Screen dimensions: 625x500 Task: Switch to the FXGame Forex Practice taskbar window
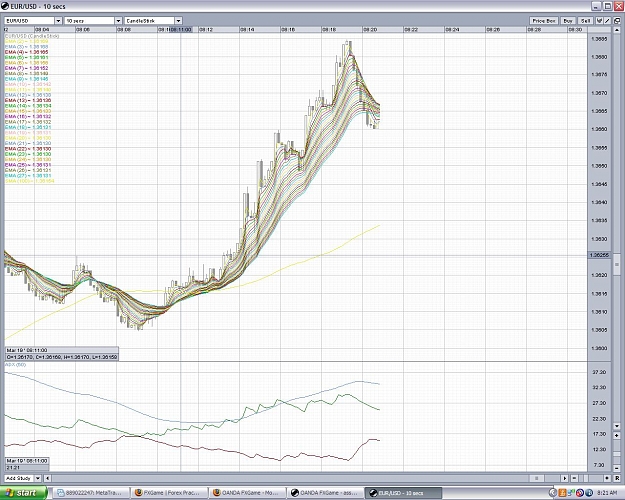[170, 493]
